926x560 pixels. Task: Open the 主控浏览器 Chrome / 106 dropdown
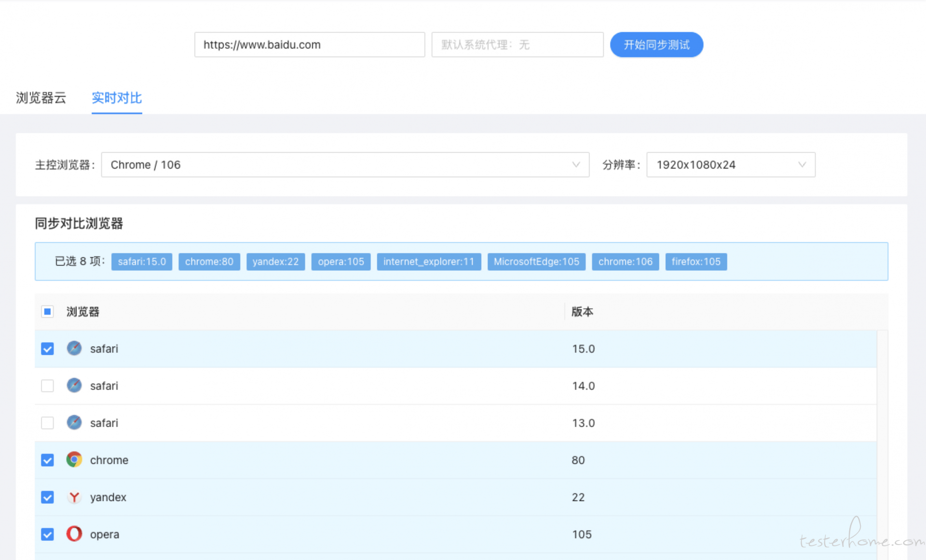pos(345,165)
